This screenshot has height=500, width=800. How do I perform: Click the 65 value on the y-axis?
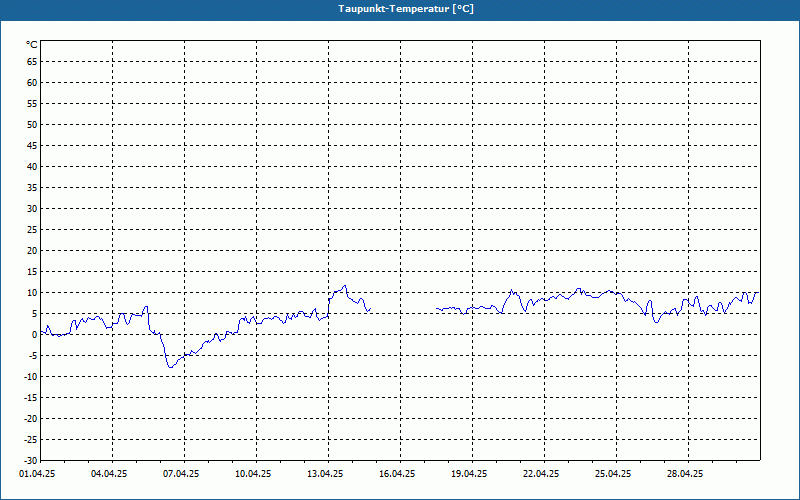32,61
